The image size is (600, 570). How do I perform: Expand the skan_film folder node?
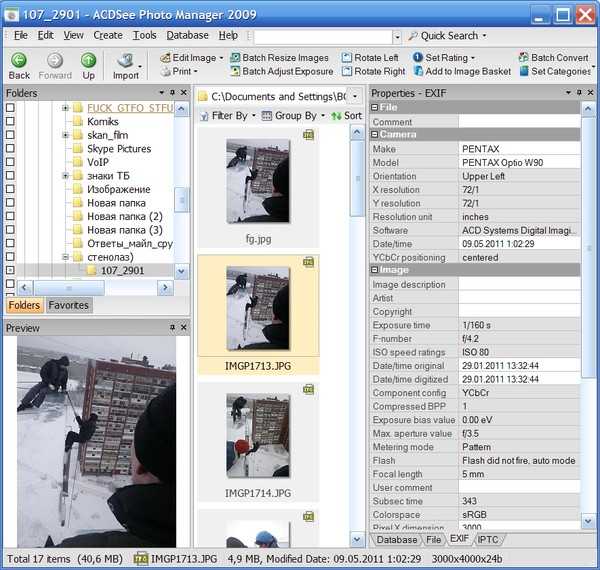pos(65,135)
